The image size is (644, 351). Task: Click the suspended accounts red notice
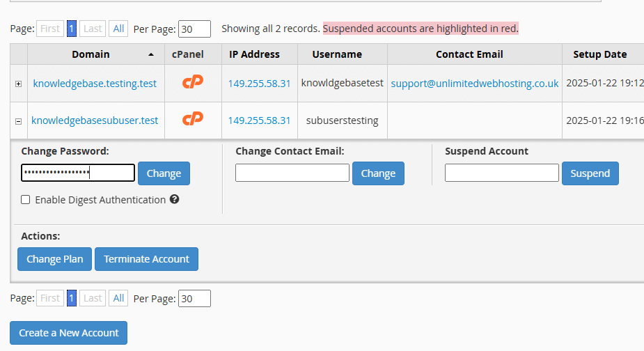421,29
